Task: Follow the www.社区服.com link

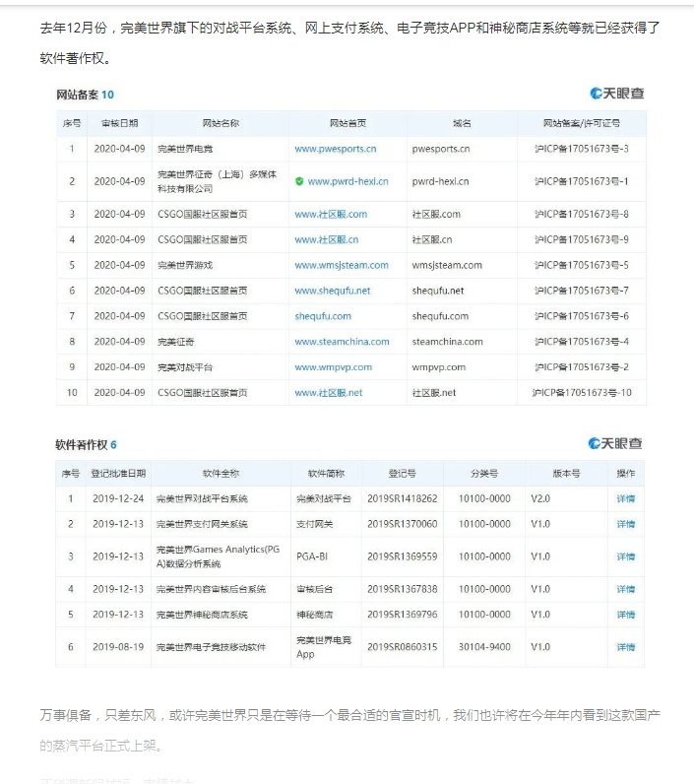Action: coord(331,215)
